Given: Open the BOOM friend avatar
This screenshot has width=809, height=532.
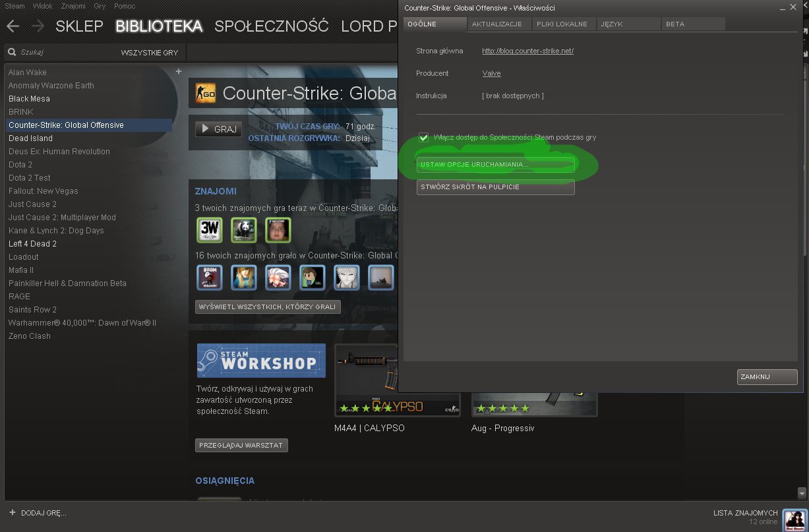Looking at the screenshot, I should (209, 278).
